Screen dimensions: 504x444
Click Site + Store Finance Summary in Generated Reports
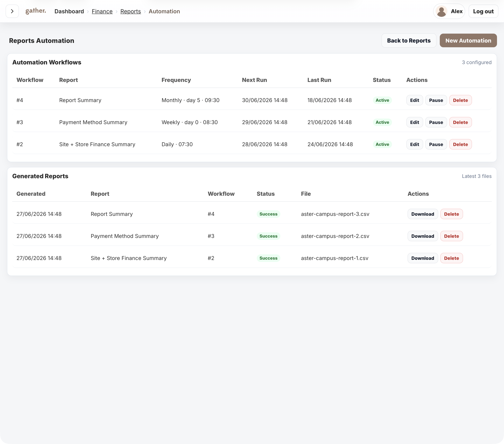[x=128, y=258]
